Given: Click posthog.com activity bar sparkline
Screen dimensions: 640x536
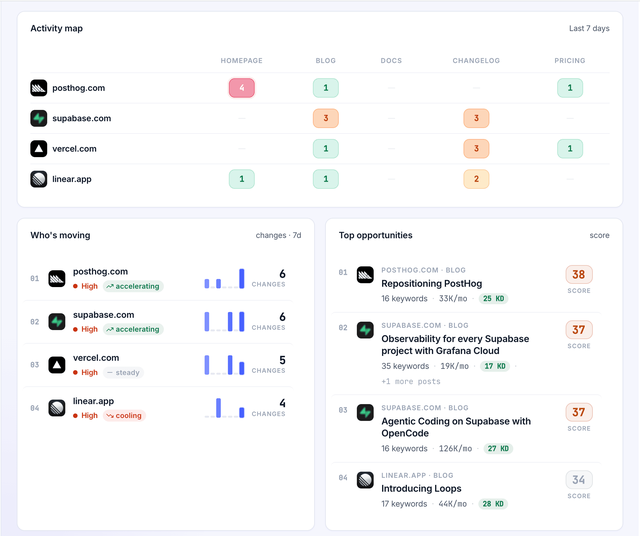Looking at the screenshot, I should 224,278.
